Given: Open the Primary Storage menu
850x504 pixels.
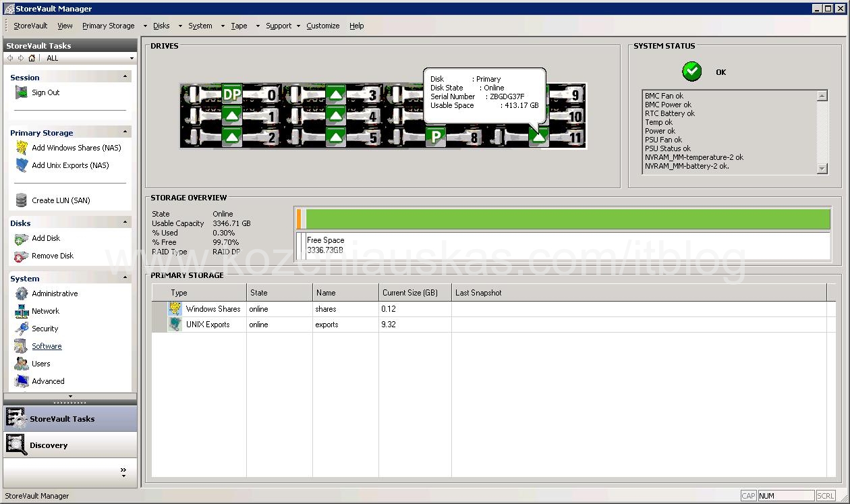Looking at the screenshot, I should (109, 26).
